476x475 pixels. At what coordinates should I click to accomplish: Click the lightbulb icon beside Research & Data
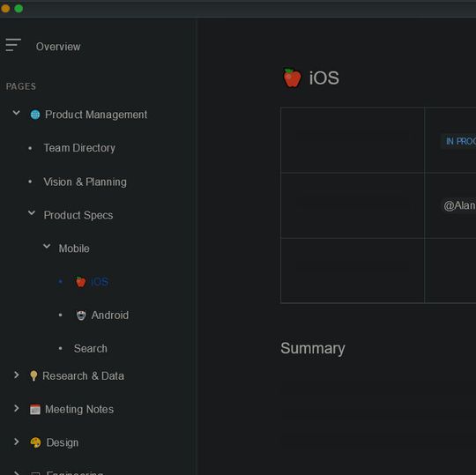(33, 375)
